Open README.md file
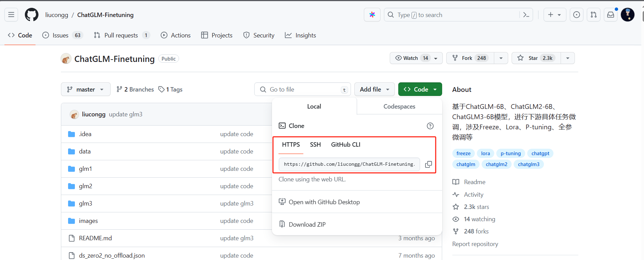Image resolution: width=644 pixels, height=260 pixels. pyautogui.click(x=95, y=238)
